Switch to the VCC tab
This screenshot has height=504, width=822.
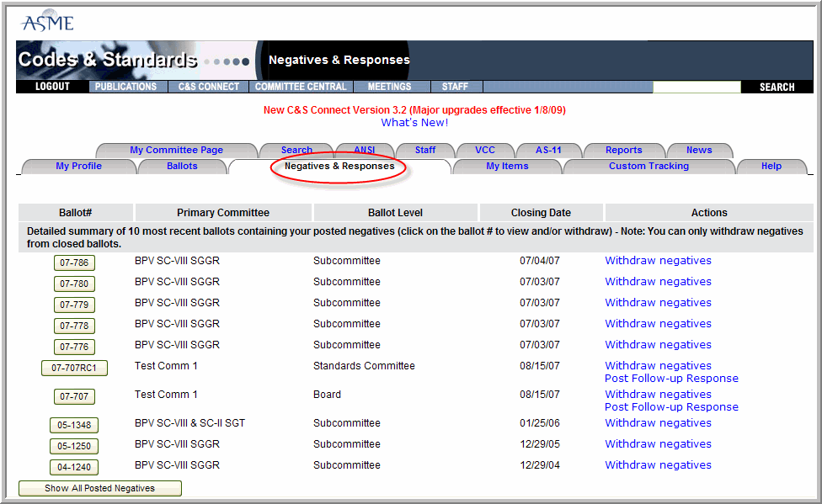485,150
